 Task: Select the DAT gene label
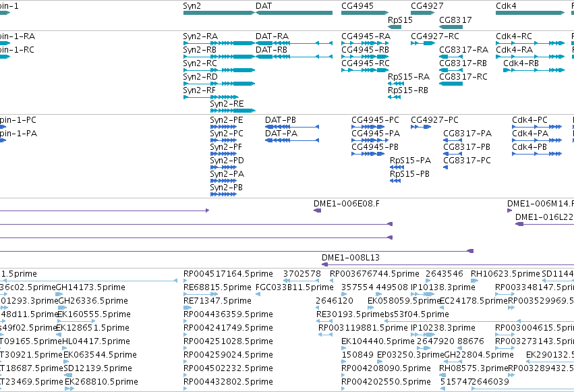pos(264,6)
